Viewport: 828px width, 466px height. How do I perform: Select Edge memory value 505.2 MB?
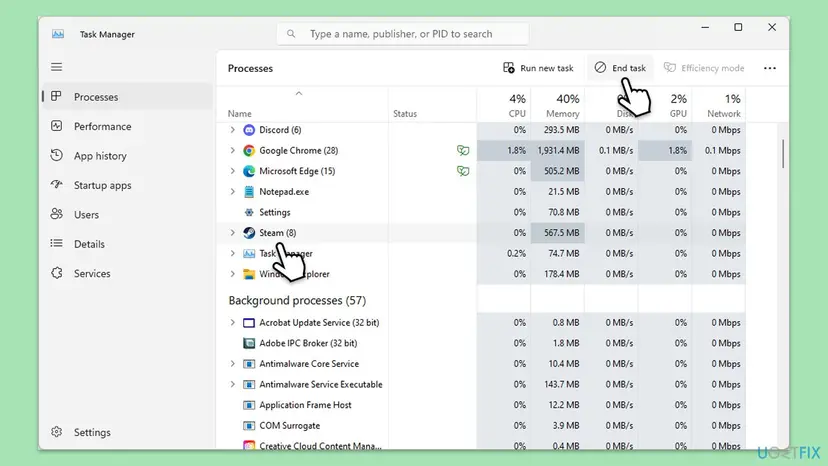pos(558,171)
